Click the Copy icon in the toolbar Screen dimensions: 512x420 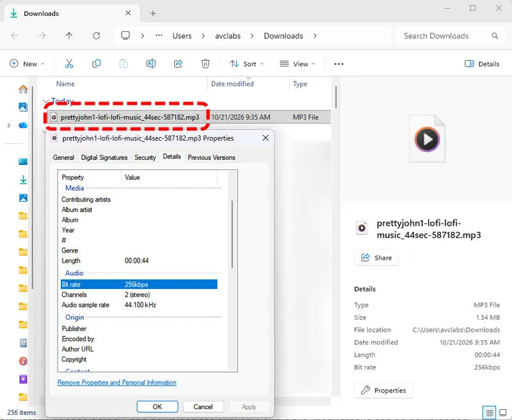click(97, 64)
